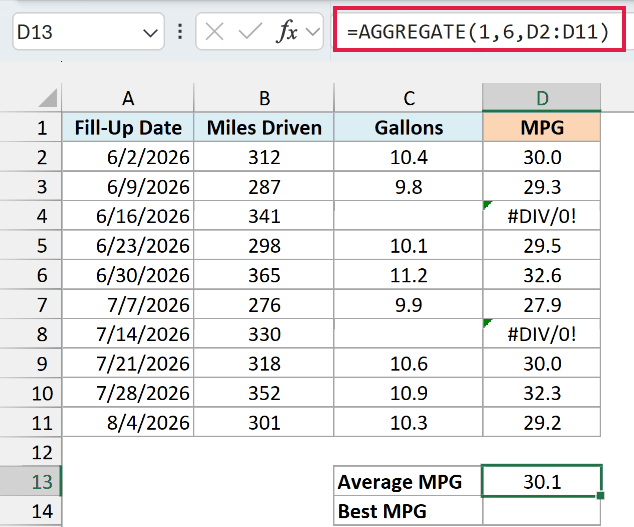Select the Gallons cell 10.3
634x527 pixels.
click(x=408, y=423)
